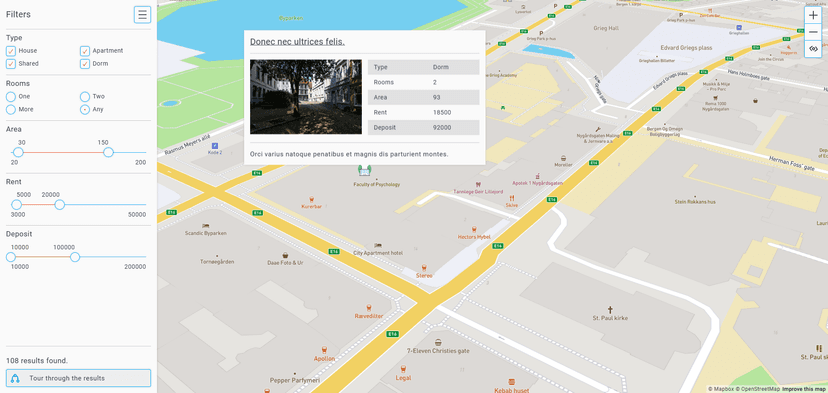
Task: Click the headphones icon in tour button
Action: (15, 378)
